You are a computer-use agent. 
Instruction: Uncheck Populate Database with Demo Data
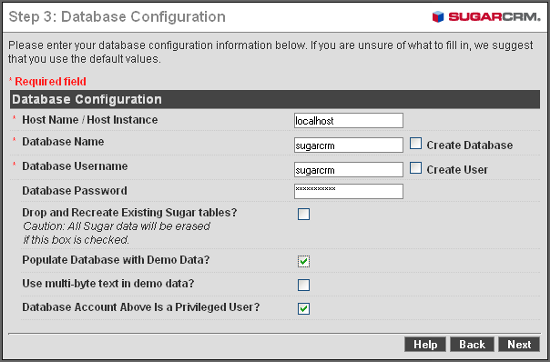tap(304, 261)
